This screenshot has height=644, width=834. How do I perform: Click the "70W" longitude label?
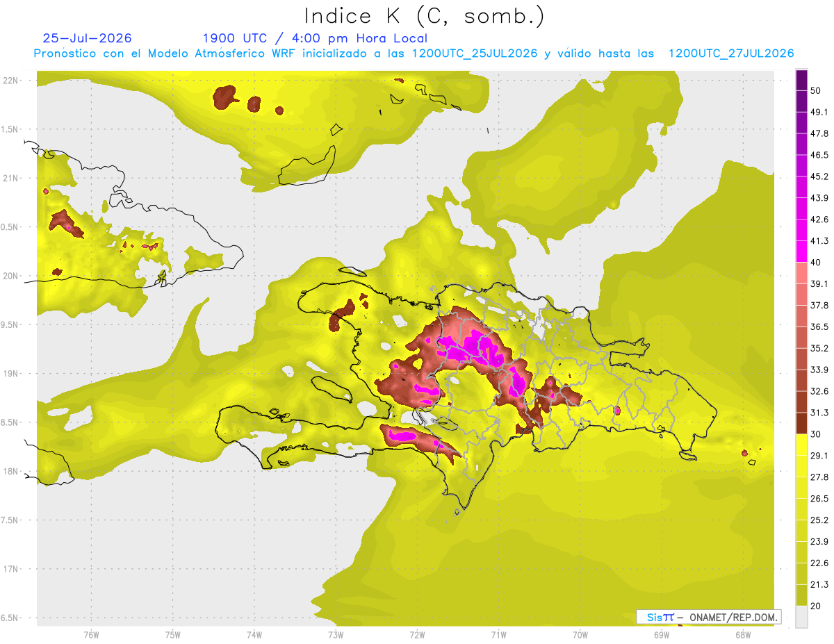point(580,634)
